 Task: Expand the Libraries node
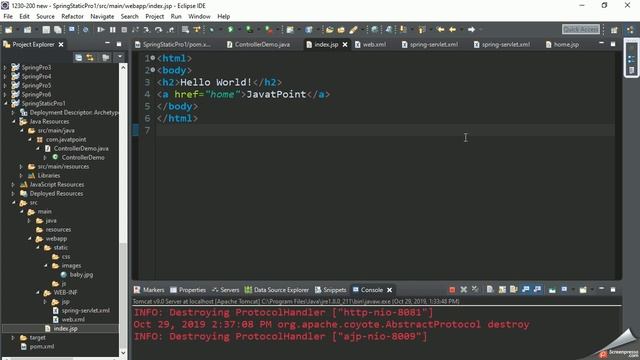point(21,176)
